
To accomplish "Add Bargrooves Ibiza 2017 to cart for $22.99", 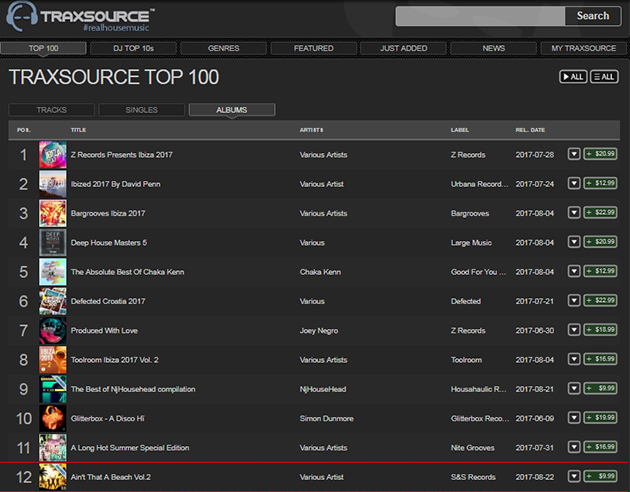I will [x=600, y=212].
